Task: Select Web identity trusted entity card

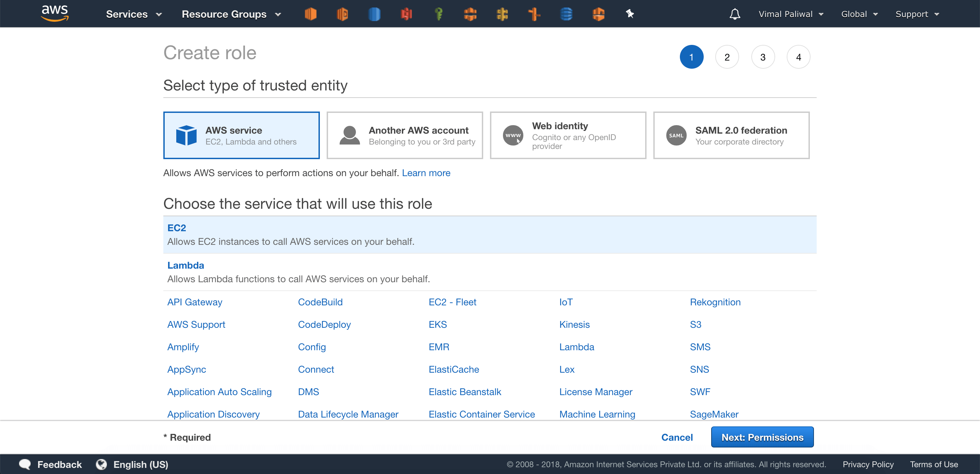Action: 568,135
